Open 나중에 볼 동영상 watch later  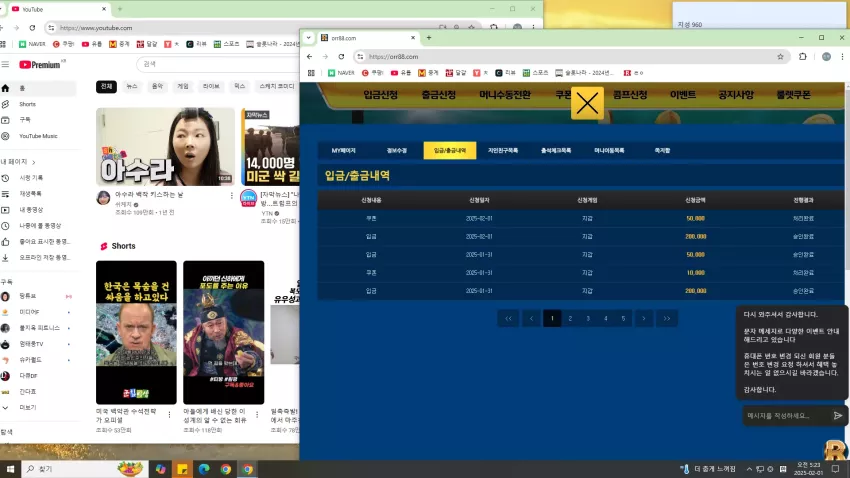click(40, 225)
